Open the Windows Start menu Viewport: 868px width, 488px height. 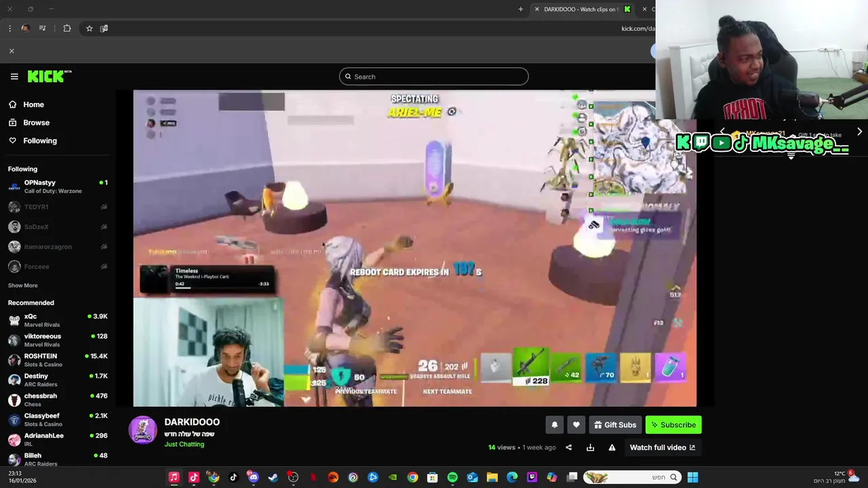[692, 477]
